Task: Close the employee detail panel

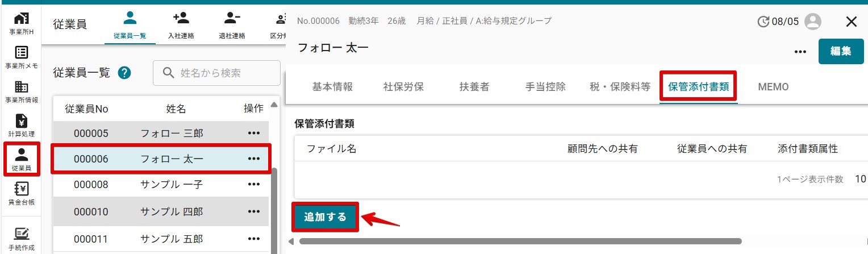Action: click(851, 22)
